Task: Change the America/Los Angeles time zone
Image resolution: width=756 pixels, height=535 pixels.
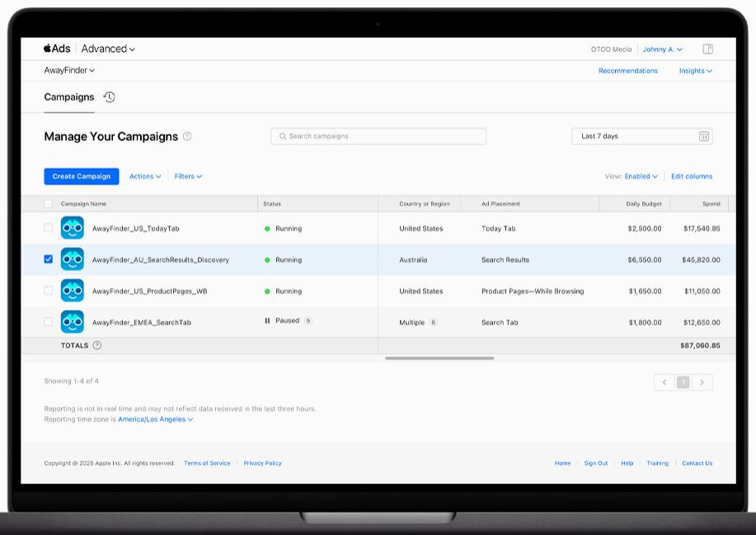Action: coord(155,420)
